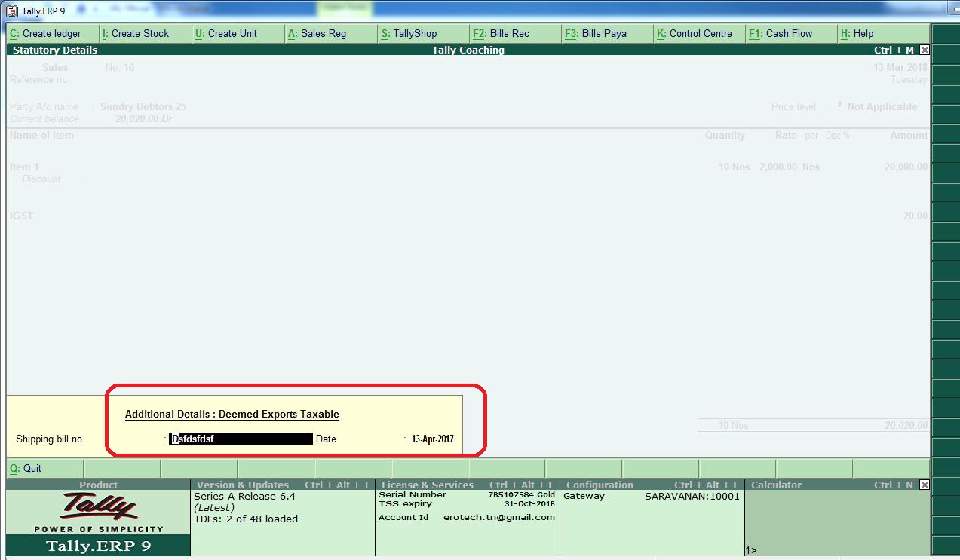
Task: Open the License & Services panel header
Action: point(467,485)
